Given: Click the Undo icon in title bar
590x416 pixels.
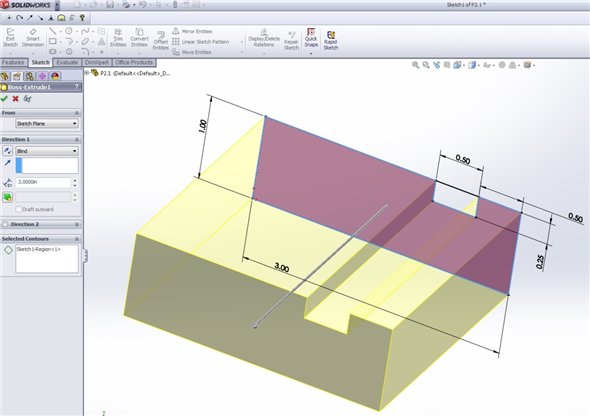Looking at the screenshot, I should (142, 5).
